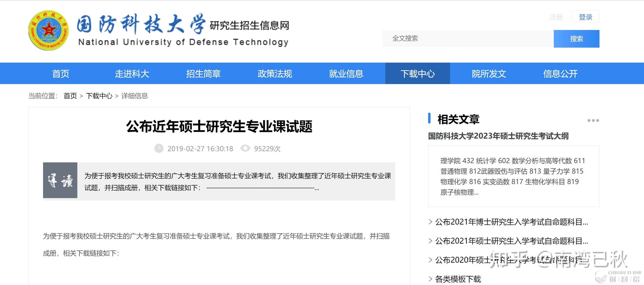
Task: Open the 院所发文 navigation tab
Action: tap(489, 74)
